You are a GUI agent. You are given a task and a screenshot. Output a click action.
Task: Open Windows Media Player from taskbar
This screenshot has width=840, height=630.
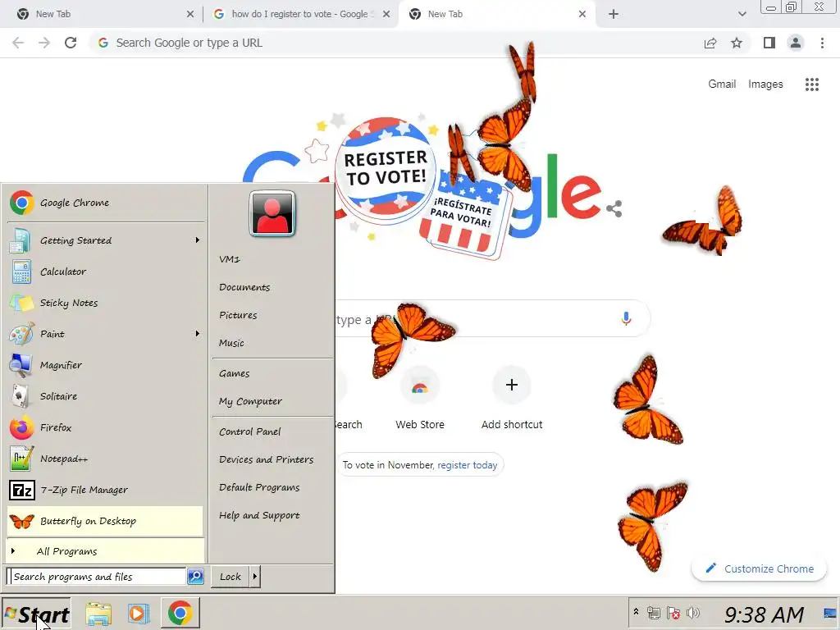[138, 614]
